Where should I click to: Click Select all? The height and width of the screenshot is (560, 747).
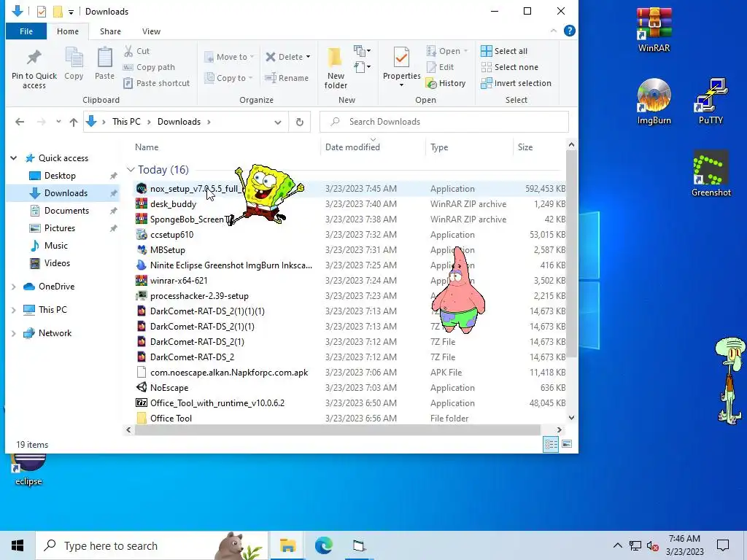(504, 51)
